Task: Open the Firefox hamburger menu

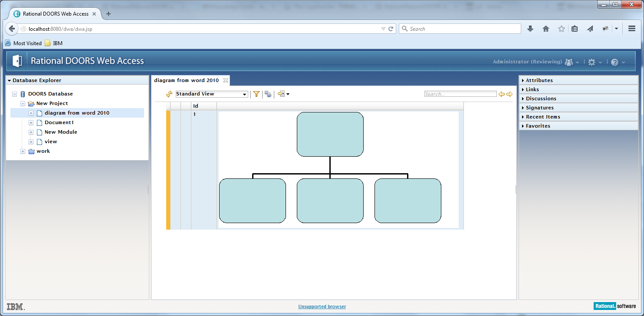Action: 632,29
